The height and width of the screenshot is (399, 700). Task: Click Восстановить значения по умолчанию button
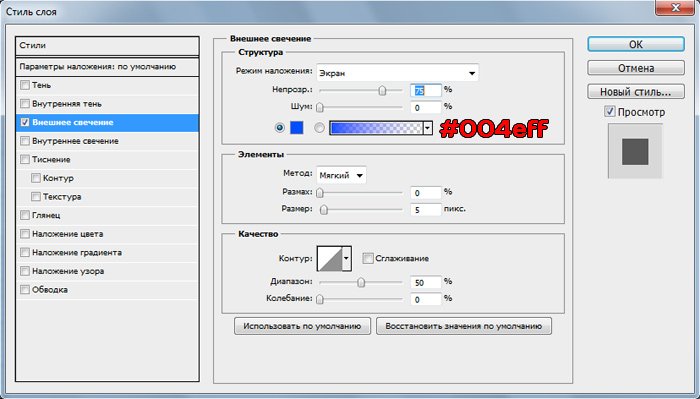coord(464,326)
